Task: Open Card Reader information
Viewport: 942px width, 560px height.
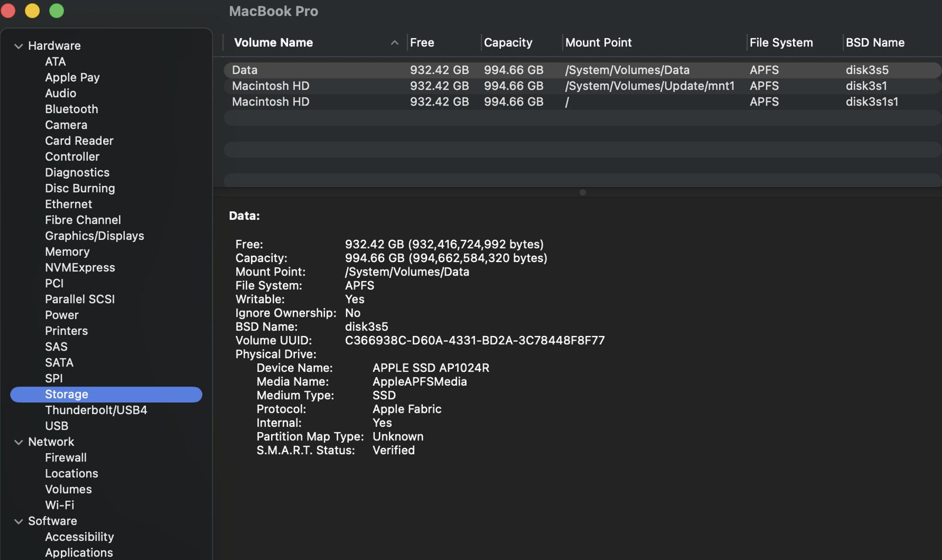Action: tap(79, 141)
